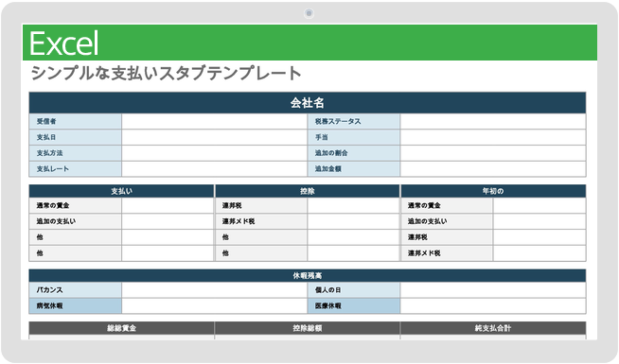Click value cell for 連邦税 in 年初の section
This screenshot has height=364, width=619.
click(x=539, y=237)
